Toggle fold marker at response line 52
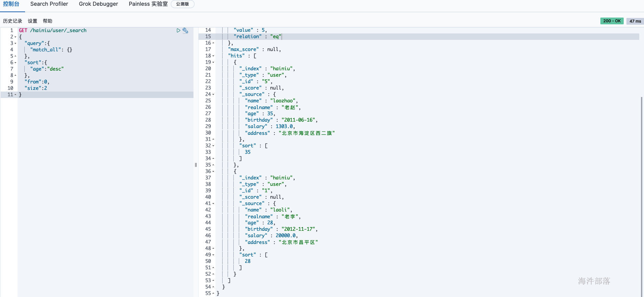Image resolution: width=644 pixels, height=297 pixels. 213,274
